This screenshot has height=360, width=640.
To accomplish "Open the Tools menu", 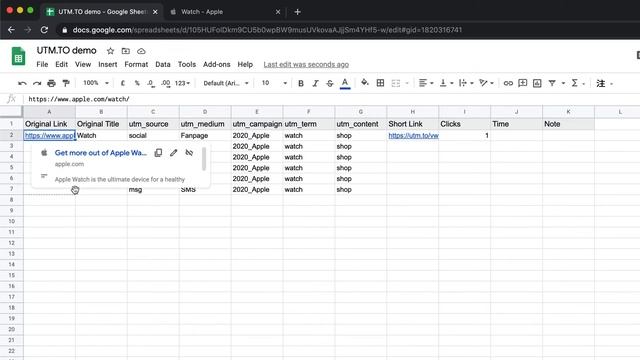I will pos(187,64).
